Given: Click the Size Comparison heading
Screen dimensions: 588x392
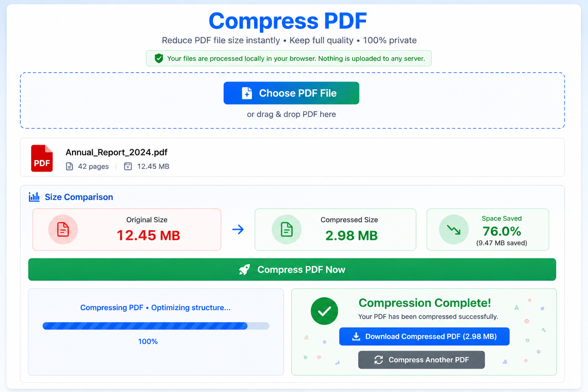Looking at the screenshot, I should click(79, 197).
